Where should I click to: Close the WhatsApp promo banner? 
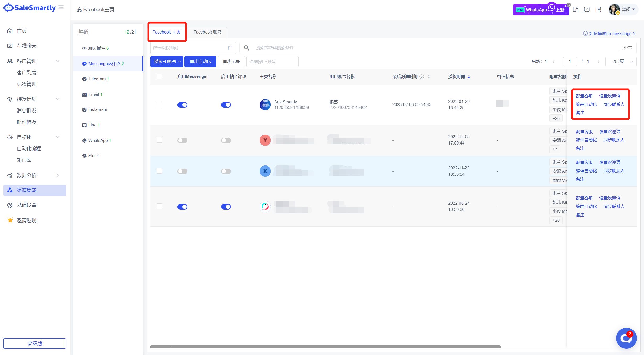coord(569,5)
